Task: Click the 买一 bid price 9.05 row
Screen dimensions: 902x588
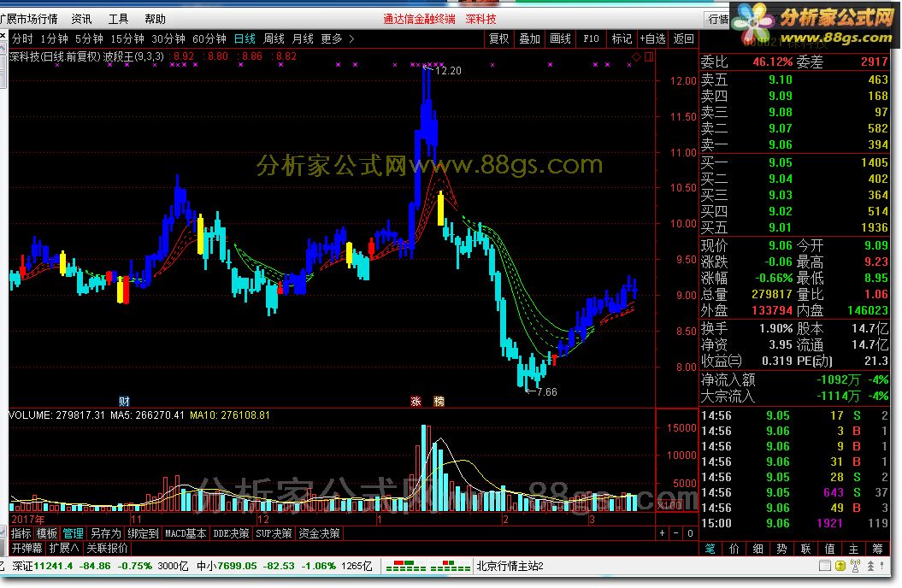Action: coord(794,162)
